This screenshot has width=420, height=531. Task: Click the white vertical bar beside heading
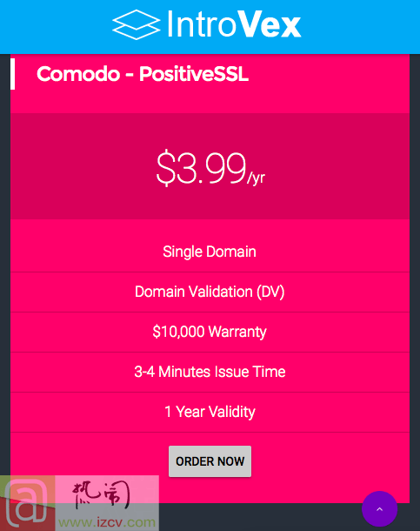click(12, 74)
